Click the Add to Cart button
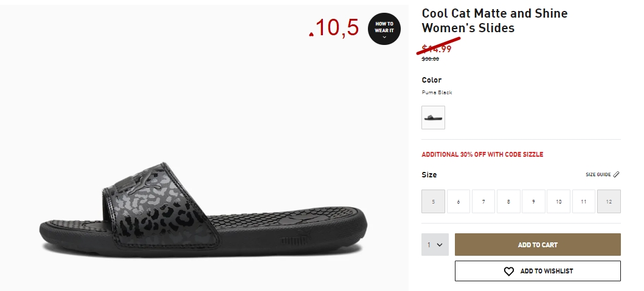 (538, 245)
